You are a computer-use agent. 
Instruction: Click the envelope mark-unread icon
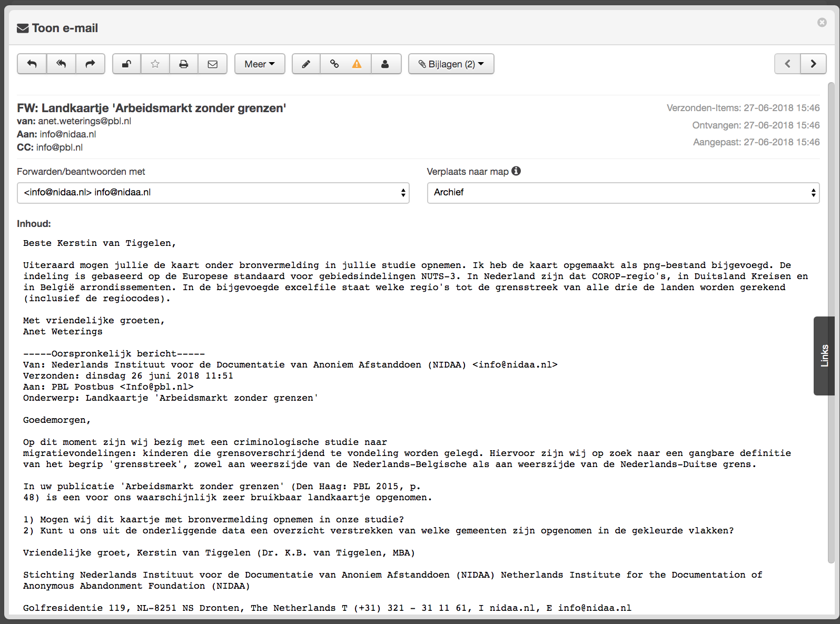(x=212, y=64)
